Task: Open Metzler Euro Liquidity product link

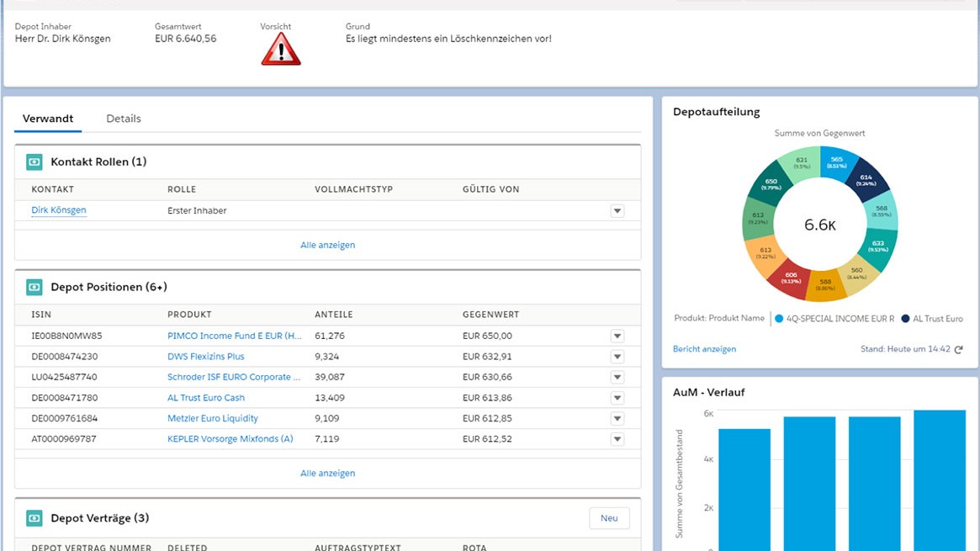Action: tap(213, 418)
